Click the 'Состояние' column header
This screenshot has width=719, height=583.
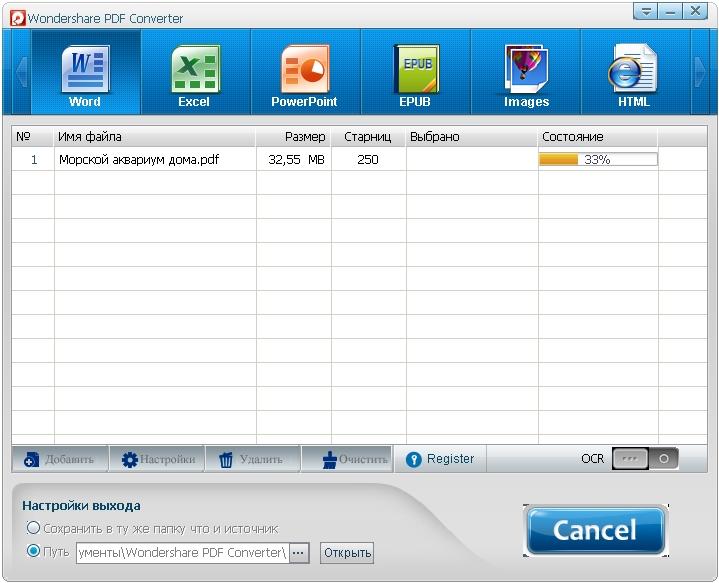click(x=597, y=137)
